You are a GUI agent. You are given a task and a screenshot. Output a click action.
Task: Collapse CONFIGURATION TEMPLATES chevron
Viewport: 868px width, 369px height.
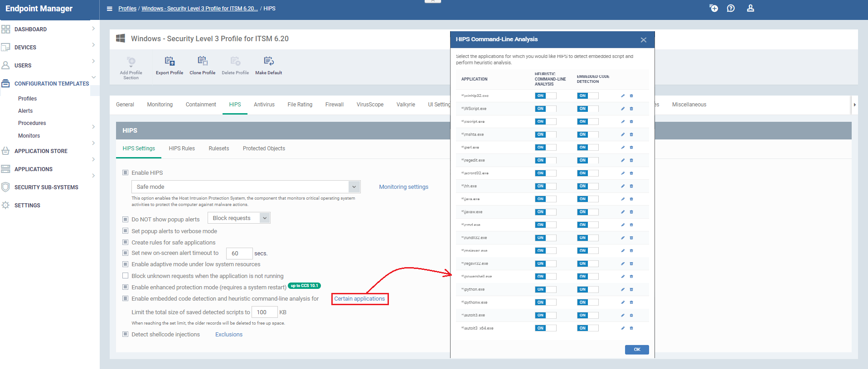93,77
